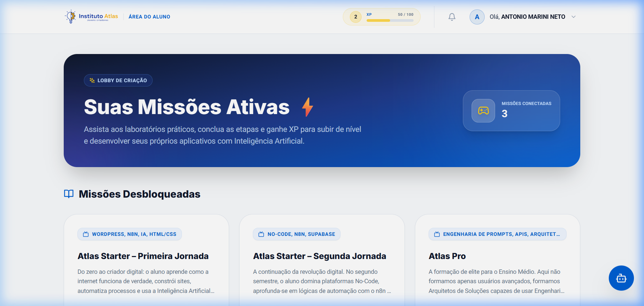Open the notifications bell
The width and height of the screenshot is (644, 306).
(452, 17)
